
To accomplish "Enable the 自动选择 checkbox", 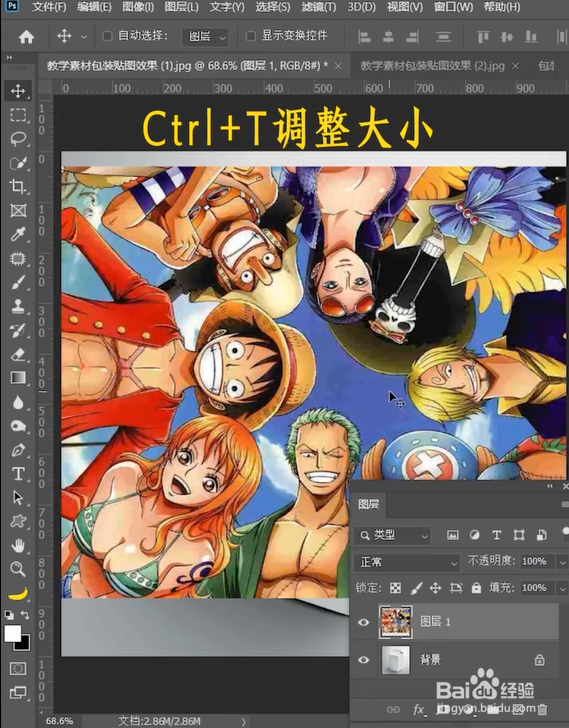I will 107,36.
